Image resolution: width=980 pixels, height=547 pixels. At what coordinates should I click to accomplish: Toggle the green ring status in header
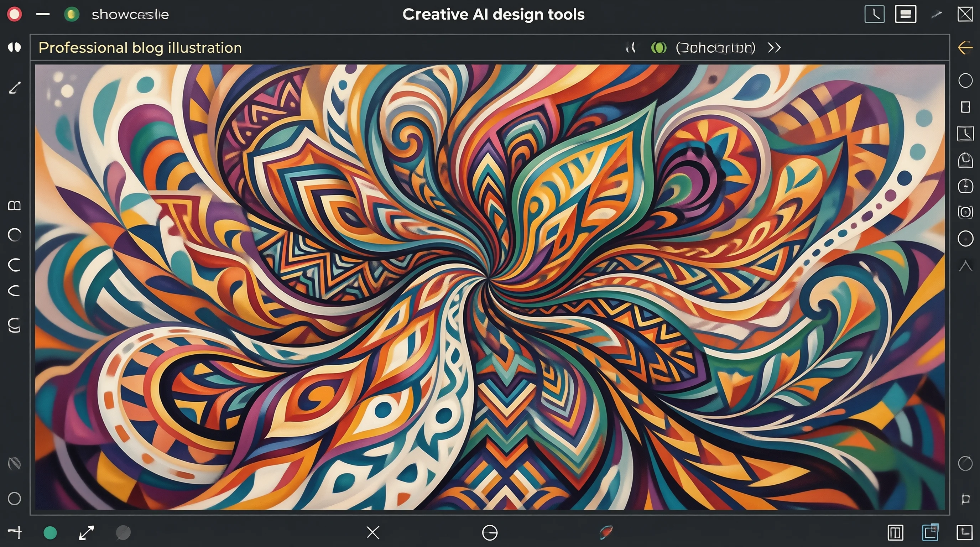pos(658,48)
